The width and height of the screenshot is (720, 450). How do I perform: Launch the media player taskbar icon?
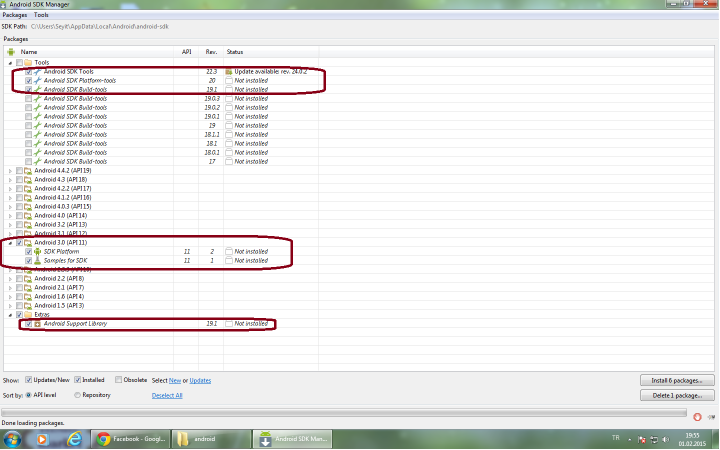pos(42,439)
